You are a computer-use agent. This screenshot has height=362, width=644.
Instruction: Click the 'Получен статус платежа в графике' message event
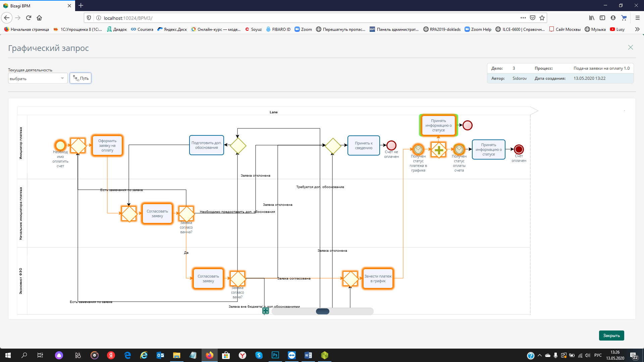pyautogui.click(x=418, y=149)
